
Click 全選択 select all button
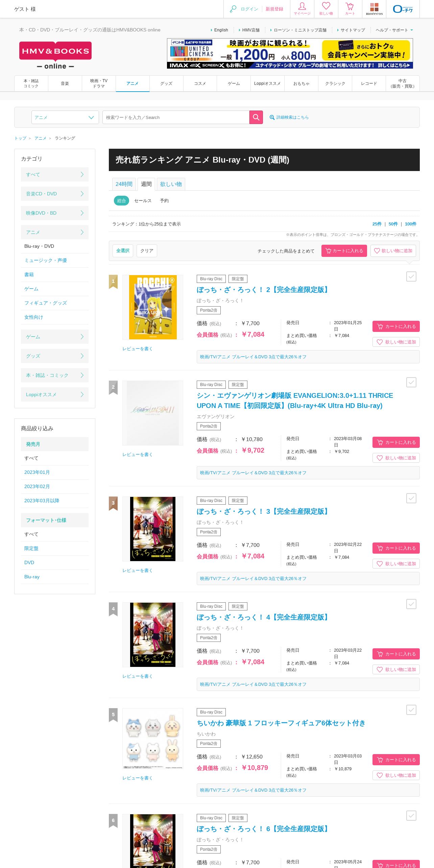click(123, 251)
